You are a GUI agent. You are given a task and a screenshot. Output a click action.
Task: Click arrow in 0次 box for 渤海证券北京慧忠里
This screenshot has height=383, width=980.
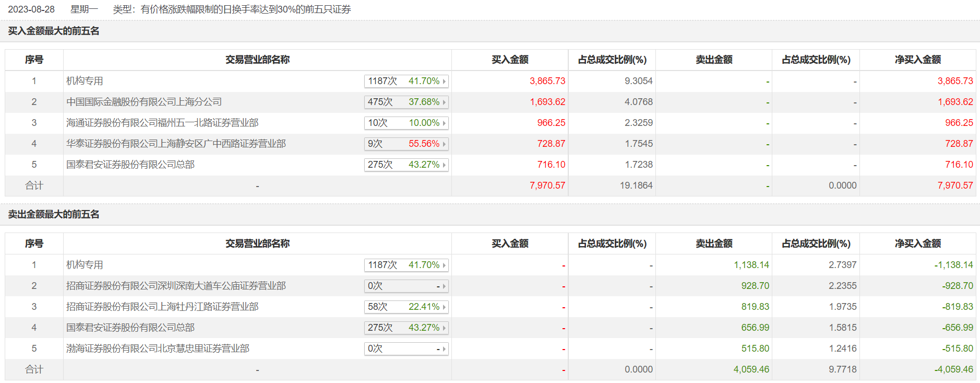pos(444,349)
